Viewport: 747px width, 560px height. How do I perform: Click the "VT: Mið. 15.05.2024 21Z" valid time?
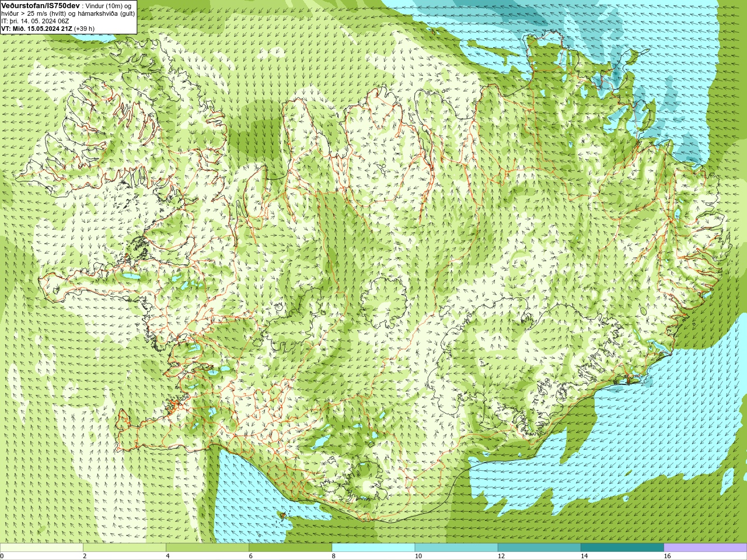pos(37,29)
